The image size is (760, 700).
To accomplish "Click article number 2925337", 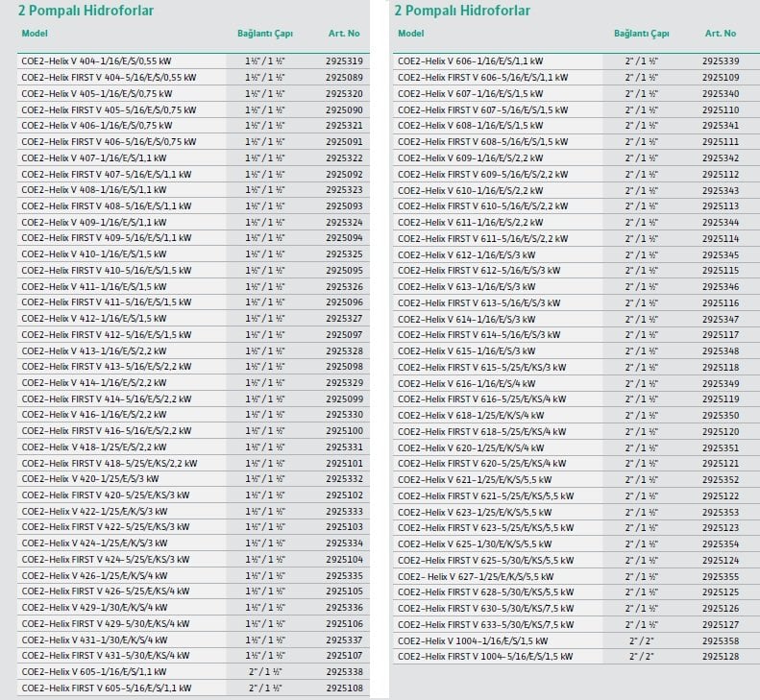I will [344, 640].
